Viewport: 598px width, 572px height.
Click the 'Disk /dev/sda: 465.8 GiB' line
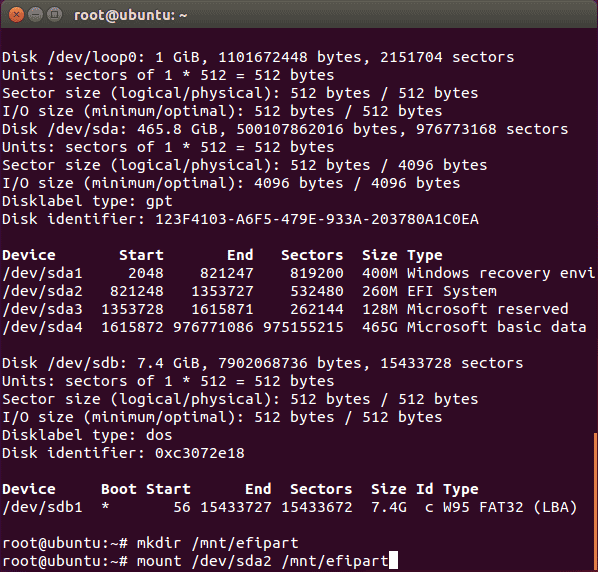point(285,129)
